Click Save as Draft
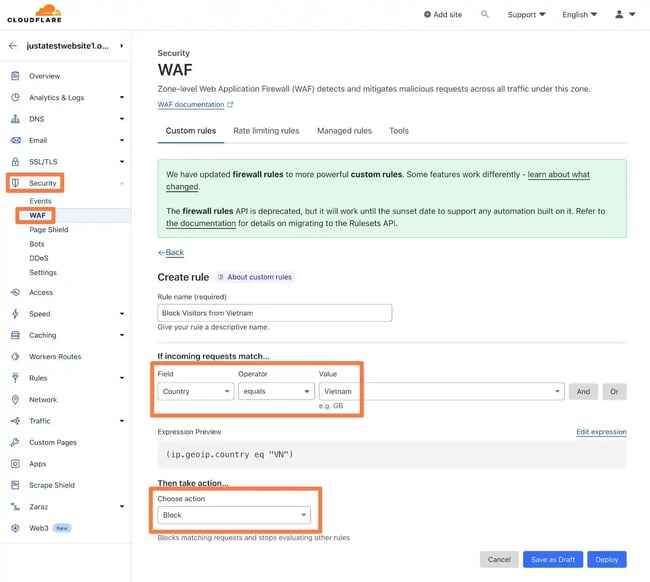The width and height of the screenshot is (650, 582). tap(553, 560)
